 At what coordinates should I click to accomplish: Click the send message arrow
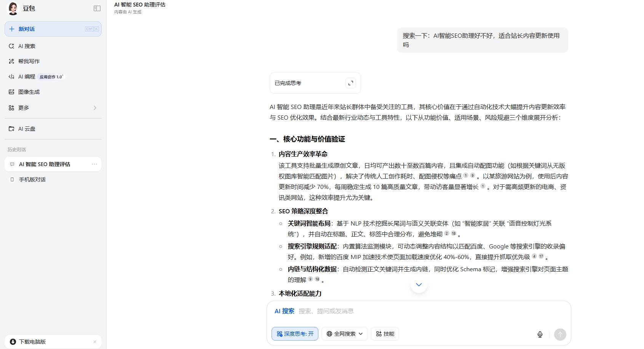click(560, 334)
